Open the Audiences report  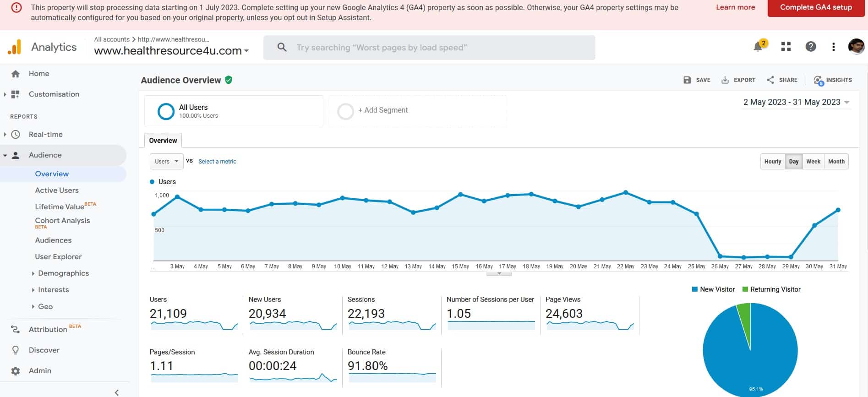(53, 240)
